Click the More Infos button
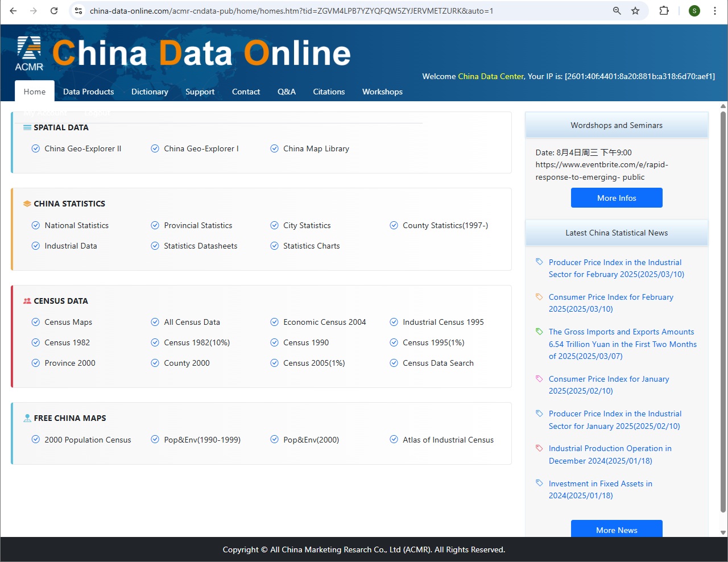 (617, 197)
